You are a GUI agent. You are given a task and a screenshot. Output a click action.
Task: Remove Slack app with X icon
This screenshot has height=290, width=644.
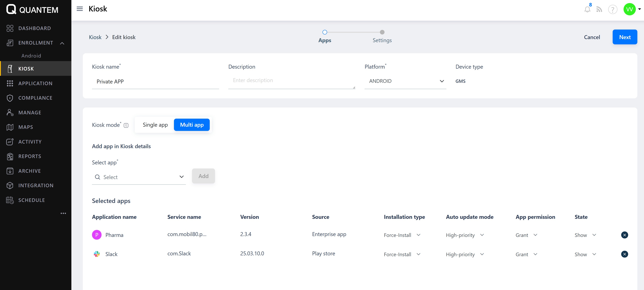pyautogui.click(x=624, y=254)
